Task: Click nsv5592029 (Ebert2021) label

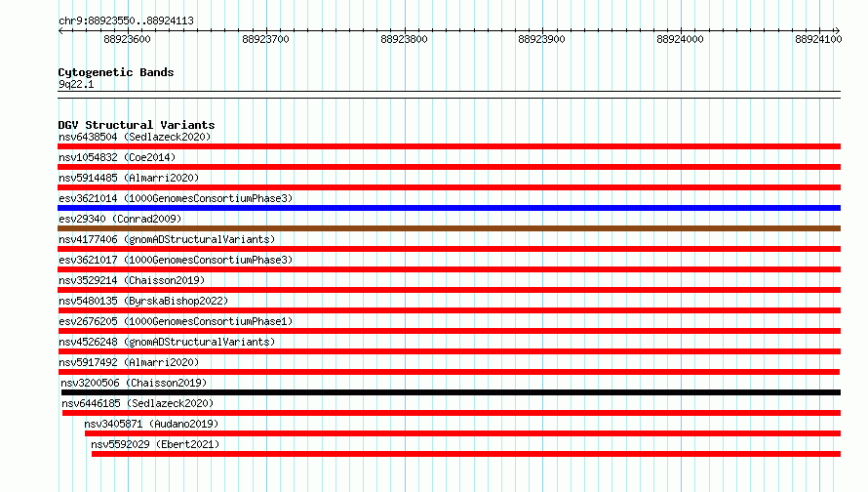Action: pos(155,444)
